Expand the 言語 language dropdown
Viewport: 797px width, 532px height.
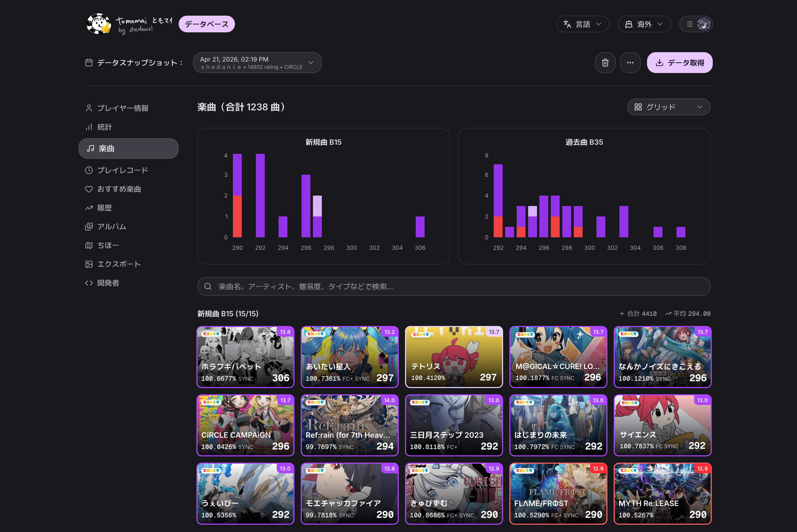pyautogui.click(x=582, y=24)
